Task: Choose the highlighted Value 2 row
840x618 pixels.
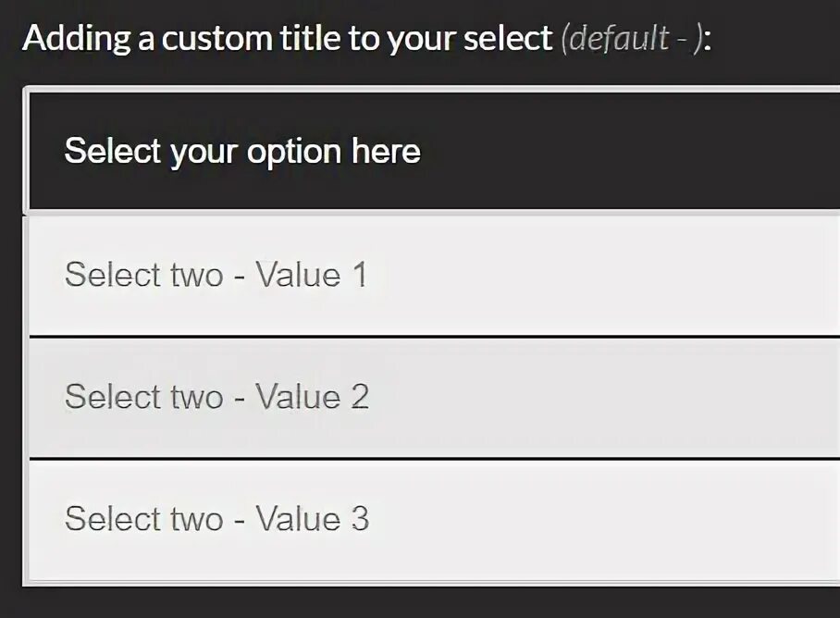Action: pyautogui.click(x=435, y=398)
